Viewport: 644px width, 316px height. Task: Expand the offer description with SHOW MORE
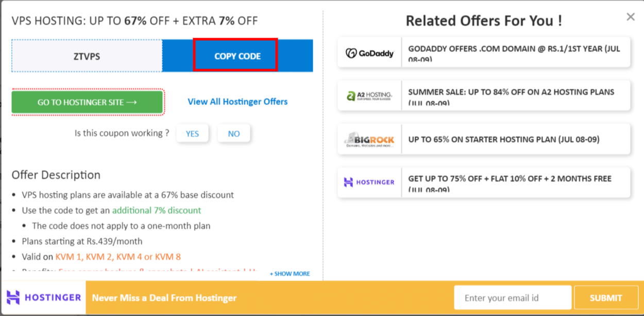pyautogui.click(x=289, y=274)
